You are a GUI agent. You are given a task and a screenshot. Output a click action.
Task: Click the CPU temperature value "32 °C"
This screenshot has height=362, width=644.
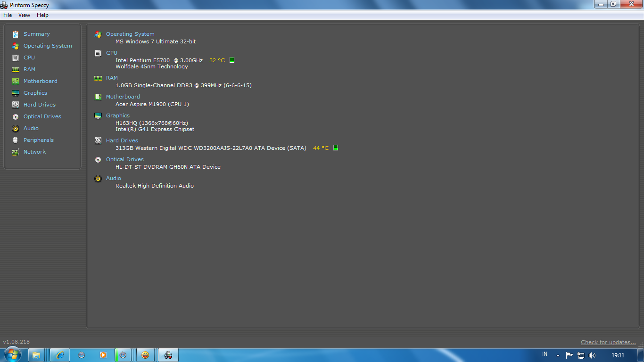(217, 60)
